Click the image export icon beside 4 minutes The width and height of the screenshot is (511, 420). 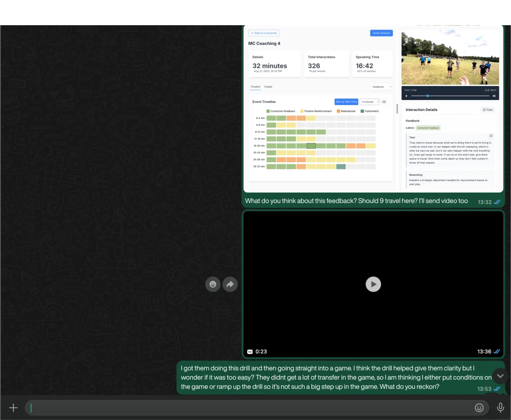(384, 102)
